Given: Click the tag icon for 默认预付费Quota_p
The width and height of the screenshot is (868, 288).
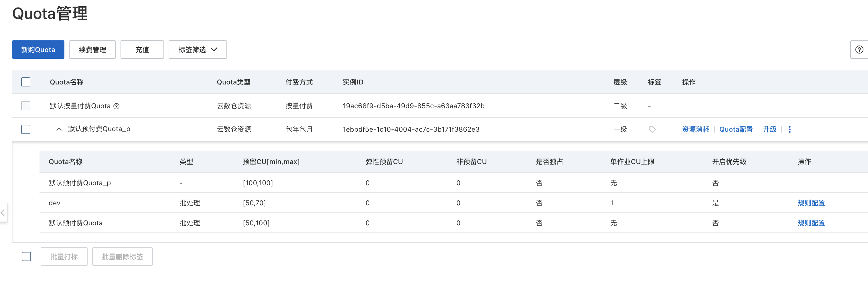Looking at the screenshot, I should (x=652, y=129).
